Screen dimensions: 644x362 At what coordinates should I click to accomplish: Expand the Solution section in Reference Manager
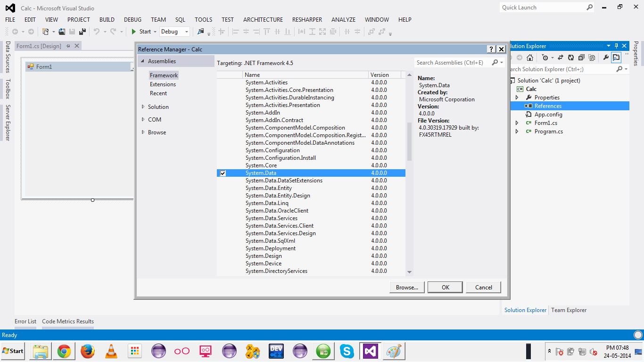(143, 107)
